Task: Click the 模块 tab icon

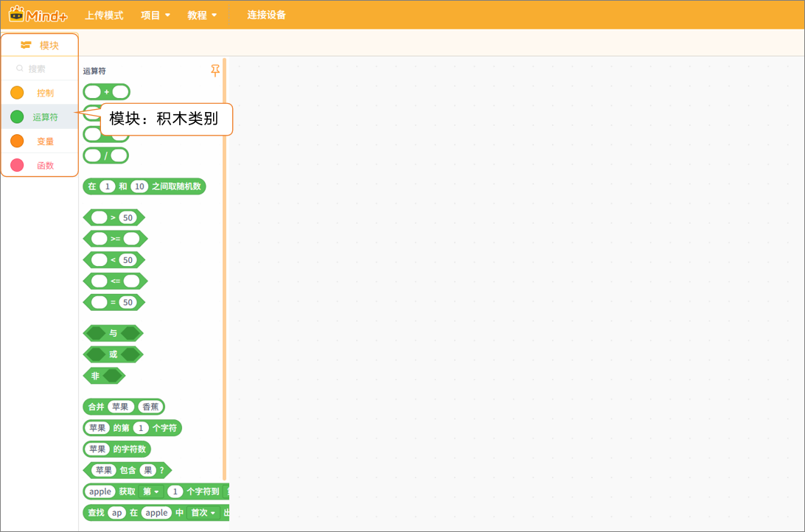Action: pos(26,45)
